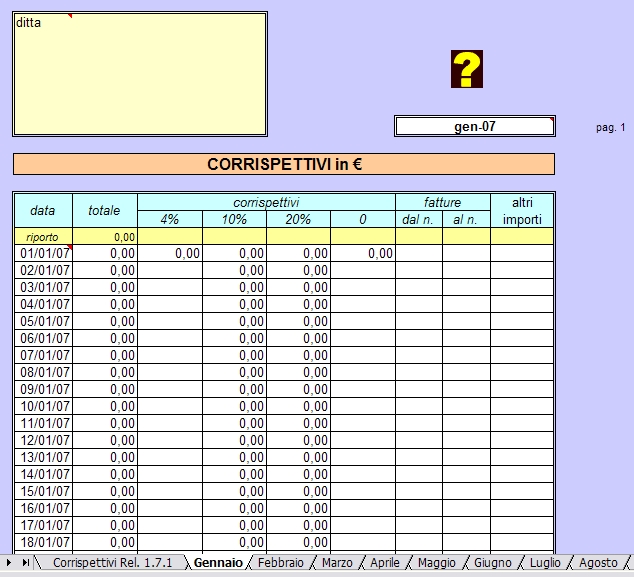Select the gen-07 month cell

pos(474,126)
